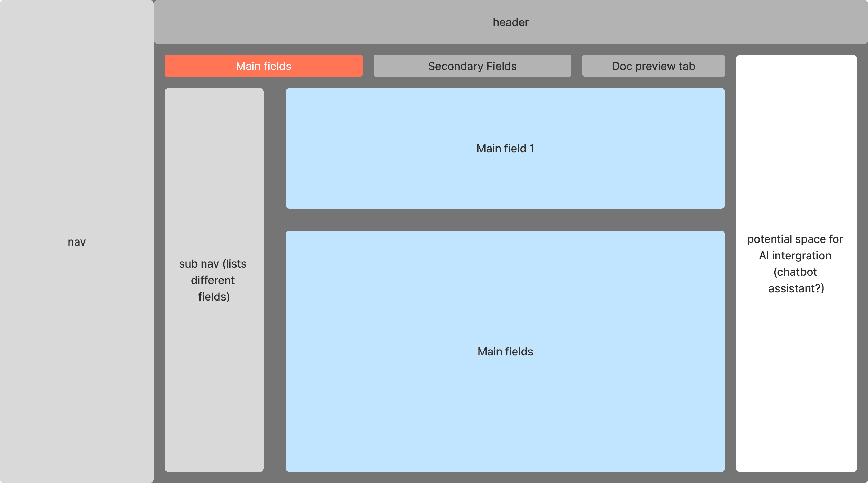868x483 pixels.
Task: Click 'Main fields' text in lower blue panel
Action: pyautogui.click(x=505, y=352)
